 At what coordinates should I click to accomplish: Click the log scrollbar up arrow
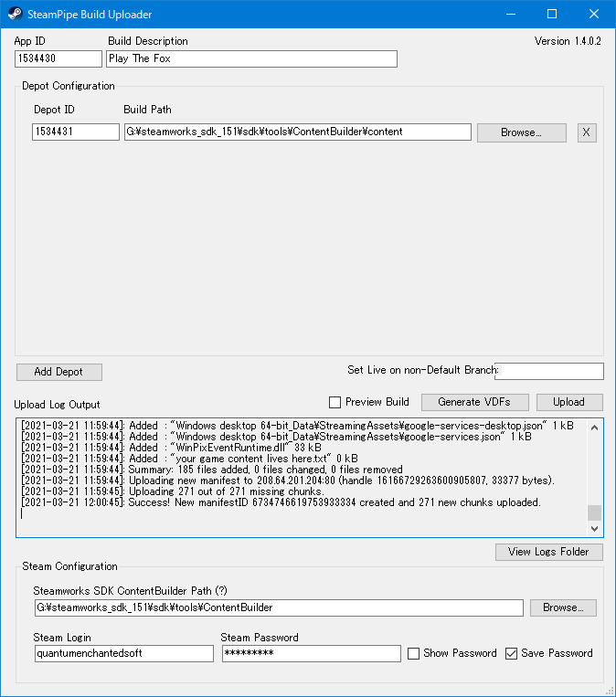point(595,428)
